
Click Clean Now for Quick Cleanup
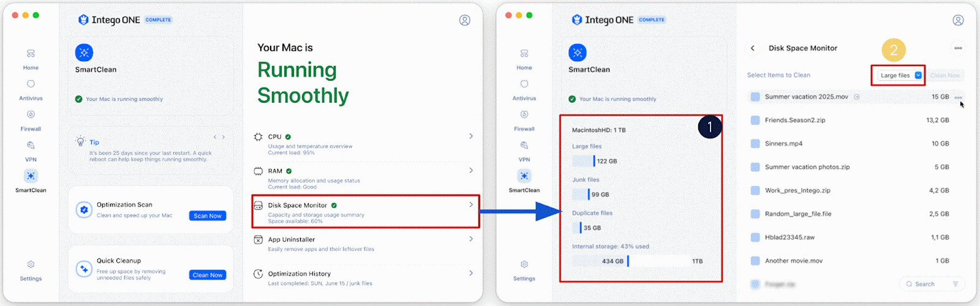[x=208, y=275]
